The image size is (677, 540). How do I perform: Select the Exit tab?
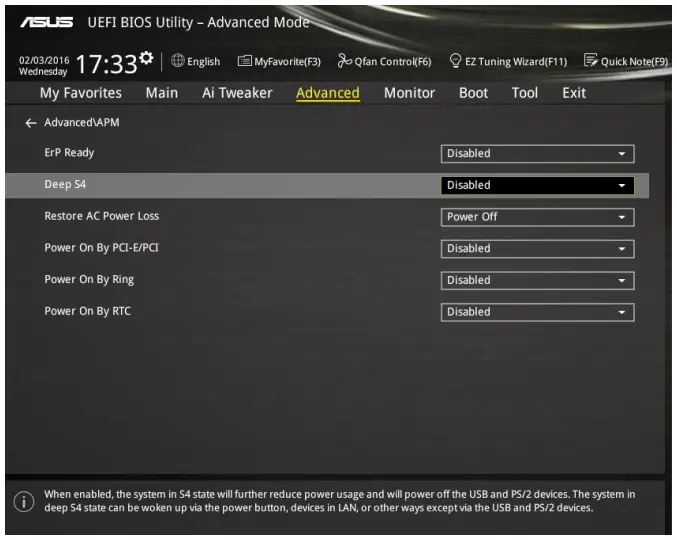pyautogui.click(x=574, y=93)
